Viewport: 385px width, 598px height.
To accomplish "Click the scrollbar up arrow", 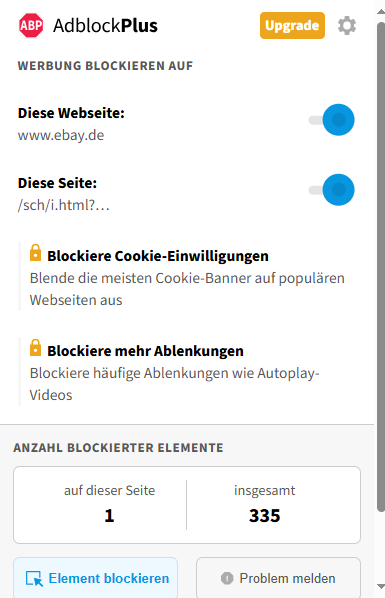I will click(381, 11).
